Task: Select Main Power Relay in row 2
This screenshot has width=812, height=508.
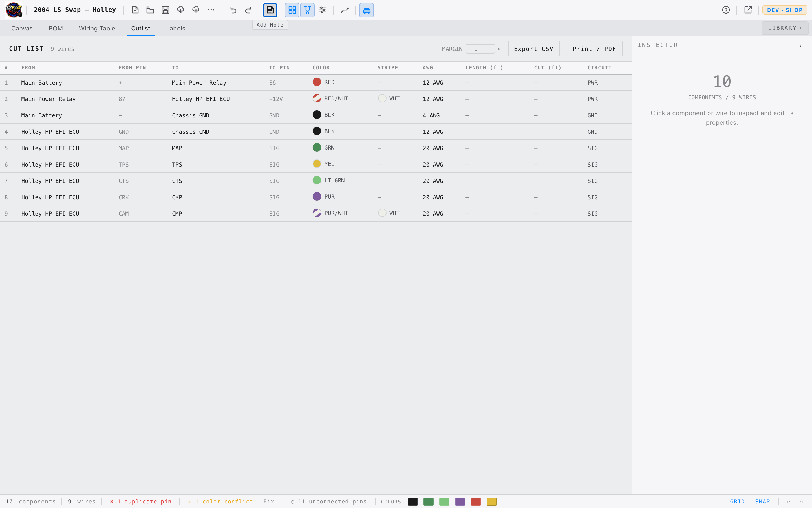Action: pos(48,99)
